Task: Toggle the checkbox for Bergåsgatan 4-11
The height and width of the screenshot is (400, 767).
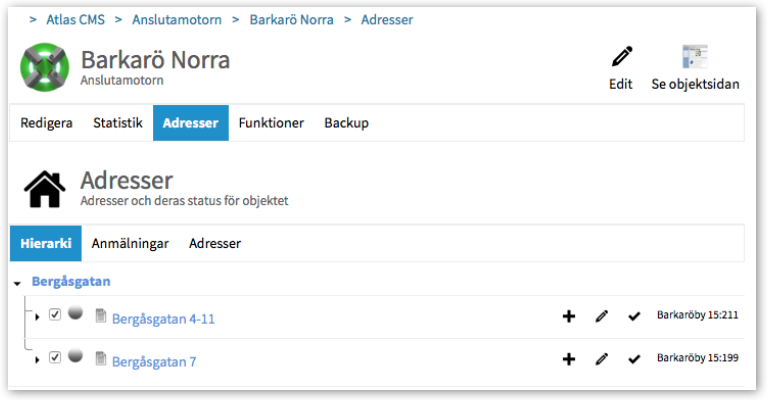Action: [55, 314]
